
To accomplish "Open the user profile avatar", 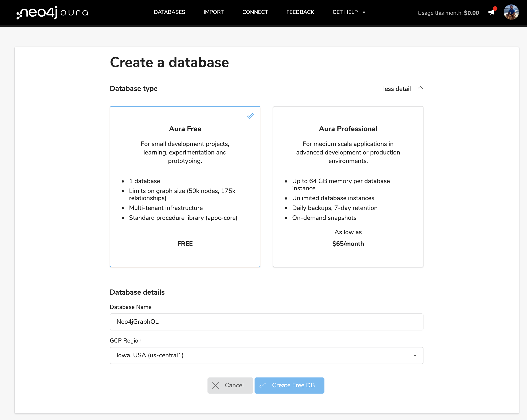I will point(511,12).
